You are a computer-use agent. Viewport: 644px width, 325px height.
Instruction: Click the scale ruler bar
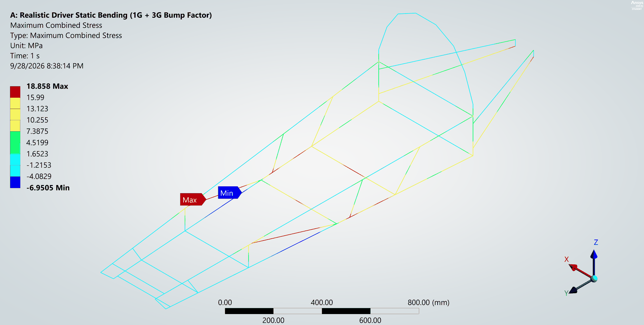pyautogui.click(x=322, y=311)
